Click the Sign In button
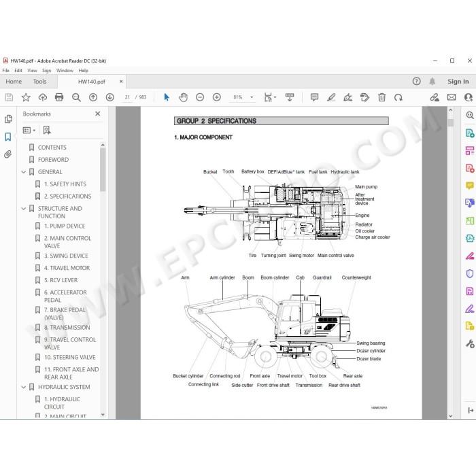 pos(458,82)
